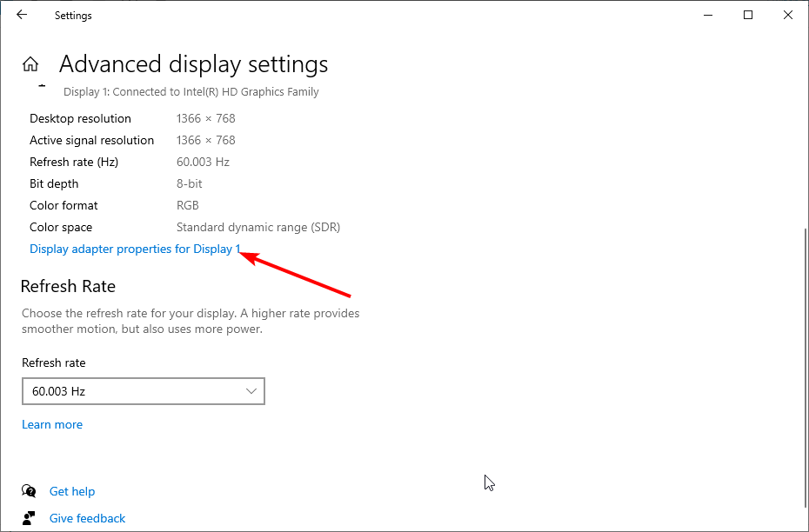Click the Display 1 Intel HD Graphics text
809x532 pixels.
click(x=191, y=92)
